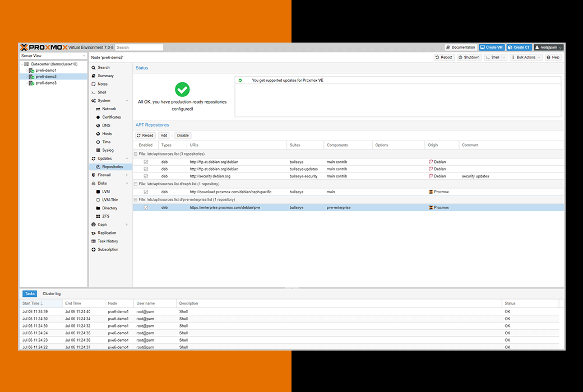The image size is (583, 392).
Task: Toggle checkbox for bullseye-updates repository
Action: coord(146,169)
